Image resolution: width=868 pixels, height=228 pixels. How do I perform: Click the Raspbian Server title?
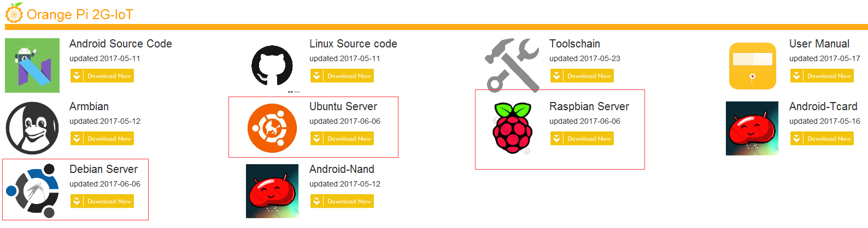[589, 106]
